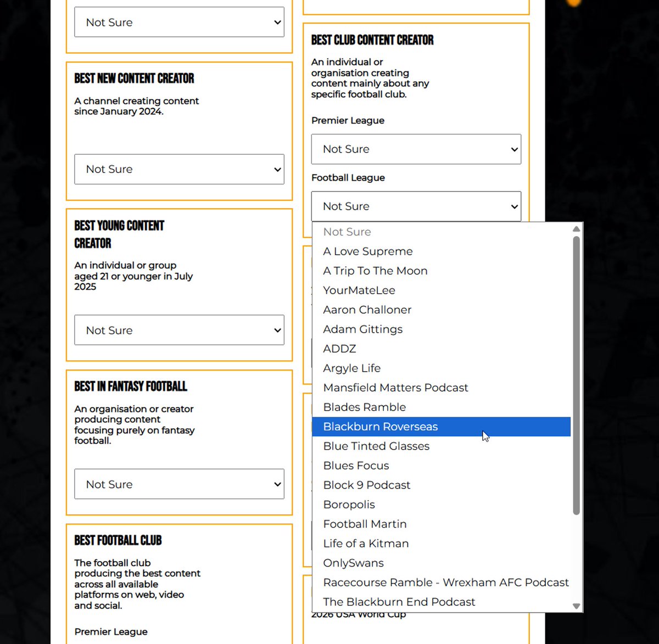The image size is (659, 644).
Task: Select Racecourse Ramble - Wrexham AFC Podcast
Action: pyautogui.click(x=442, y=583)
